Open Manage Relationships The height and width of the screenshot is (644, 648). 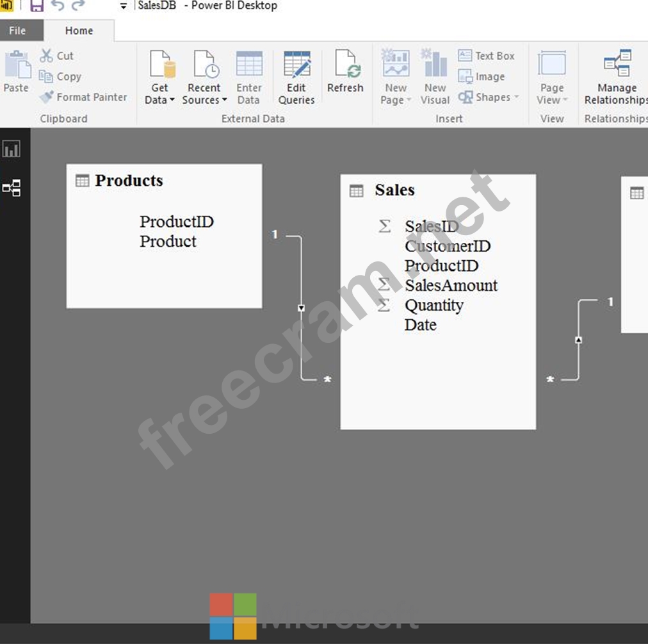[616, 78]
